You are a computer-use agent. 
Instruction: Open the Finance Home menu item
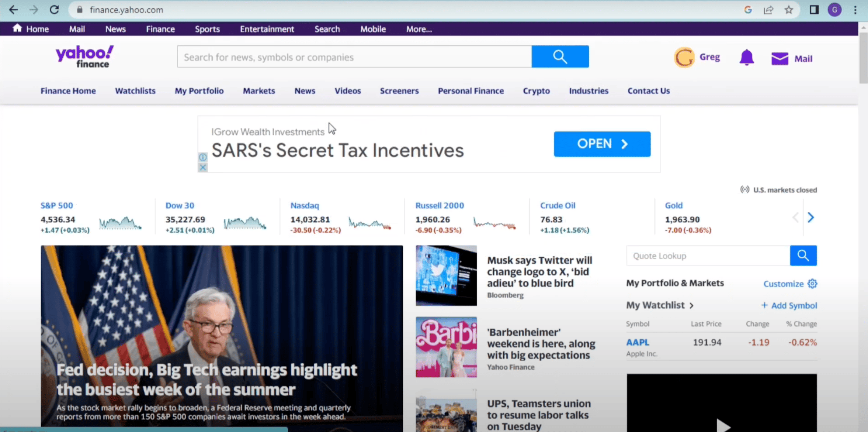(x=68, y=90)
